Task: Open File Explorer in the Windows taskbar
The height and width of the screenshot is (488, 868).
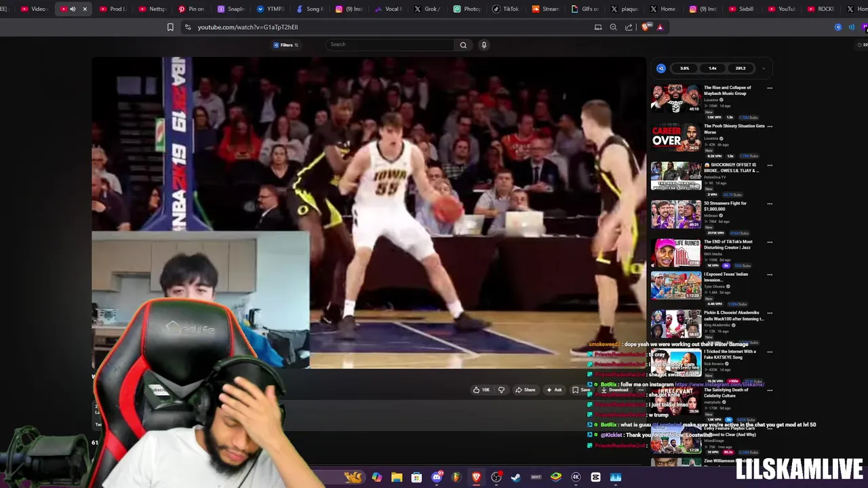Action: click(397, 477)
